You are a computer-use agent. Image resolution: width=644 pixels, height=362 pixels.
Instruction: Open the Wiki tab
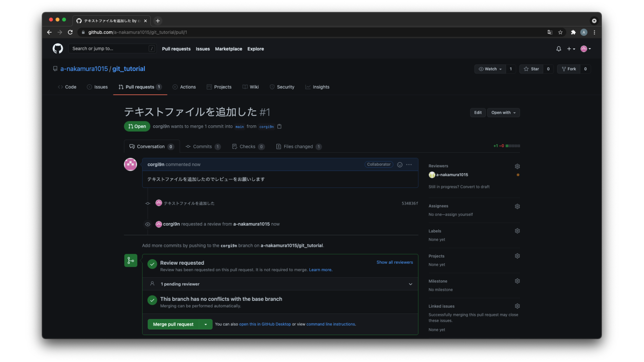pos(250,87)
